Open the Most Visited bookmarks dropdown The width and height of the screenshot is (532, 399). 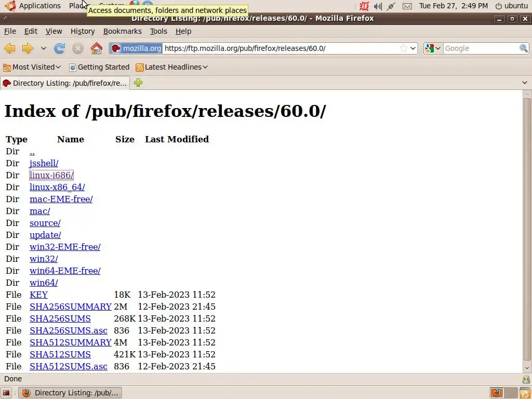click(32, 67)
